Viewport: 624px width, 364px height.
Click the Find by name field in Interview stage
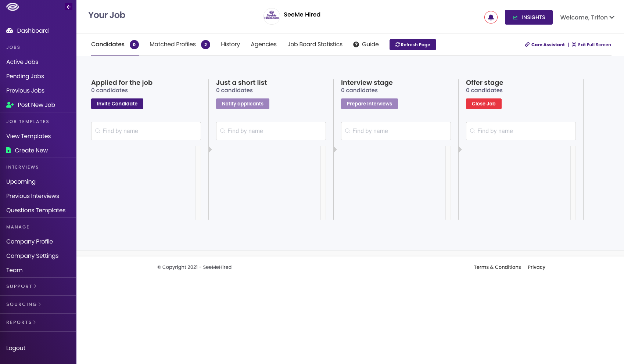(x=396, y=131)
